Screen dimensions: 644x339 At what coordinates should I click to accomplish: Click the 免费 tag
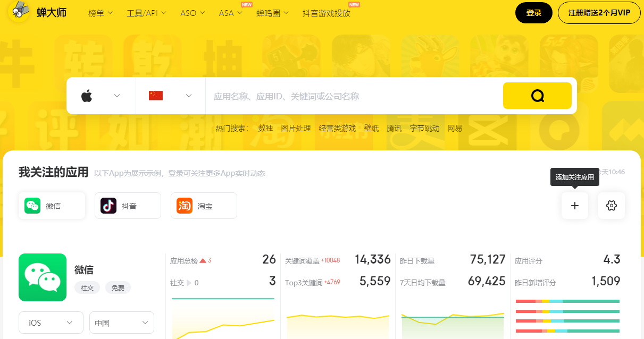pyautogui.click(x=118, y=287)
